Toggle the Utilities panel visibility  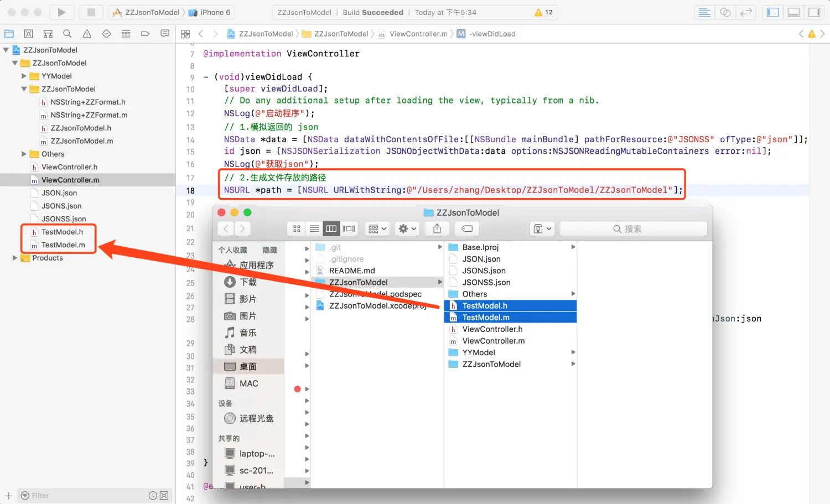[x=815, y=12]
